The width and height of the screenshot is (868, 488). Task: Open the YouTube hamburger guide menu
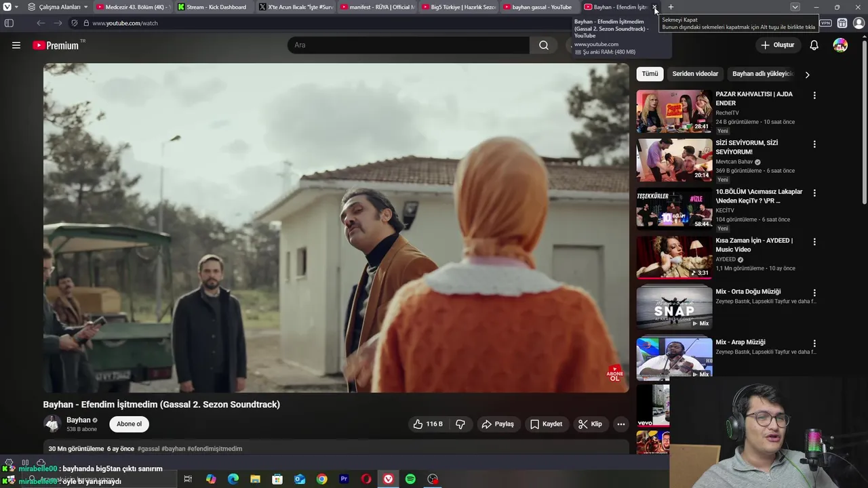coord(16,45)
